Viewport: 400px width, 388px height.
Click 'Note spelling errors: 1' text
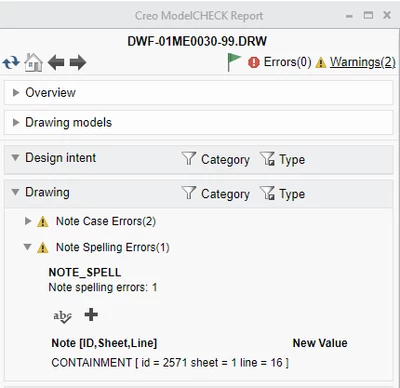(103, 287)
